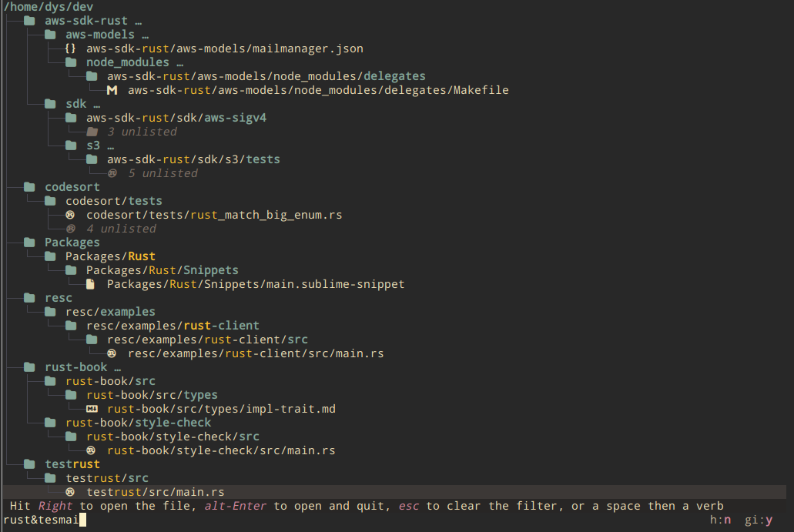Viewport: 794px width, 532px height.
Task: Expand the aws-sdk-rust root folder
Action: 86,21
